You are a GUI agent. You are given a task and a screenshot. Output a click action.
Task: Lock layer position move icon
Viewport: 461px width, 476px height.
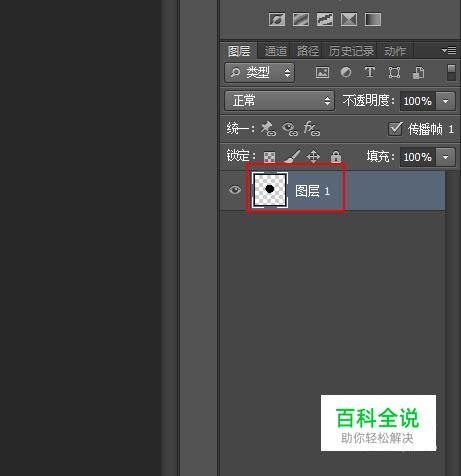(313, 156)
